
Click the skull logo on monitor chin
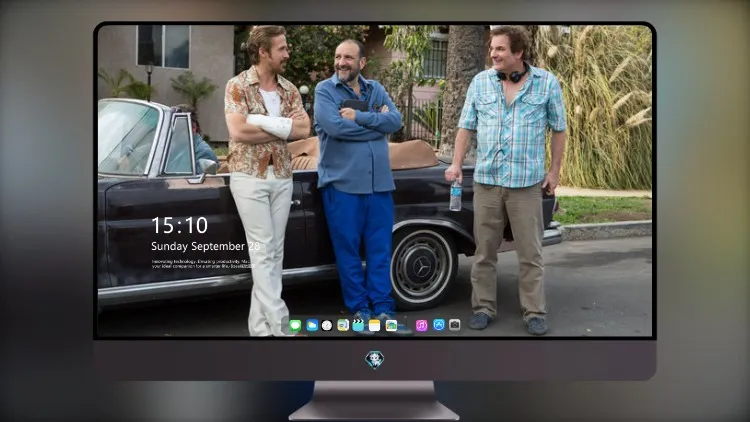(x=375, y=359)
